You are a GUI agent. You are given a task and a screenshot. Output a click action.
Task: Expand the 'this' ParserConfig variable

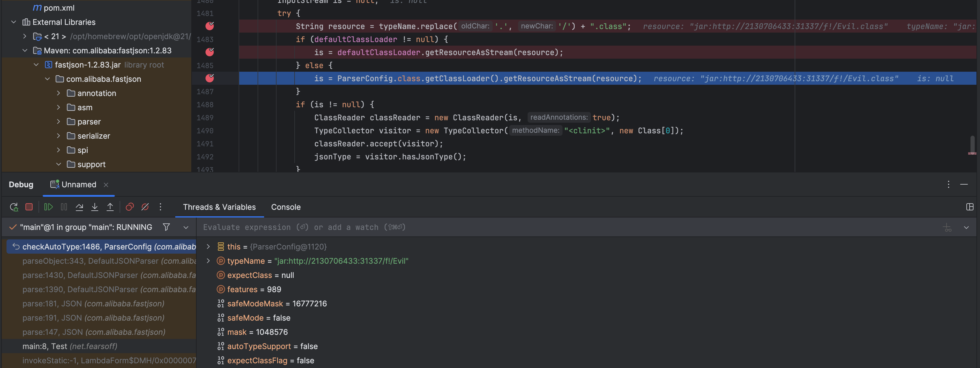tap(208, 247)
